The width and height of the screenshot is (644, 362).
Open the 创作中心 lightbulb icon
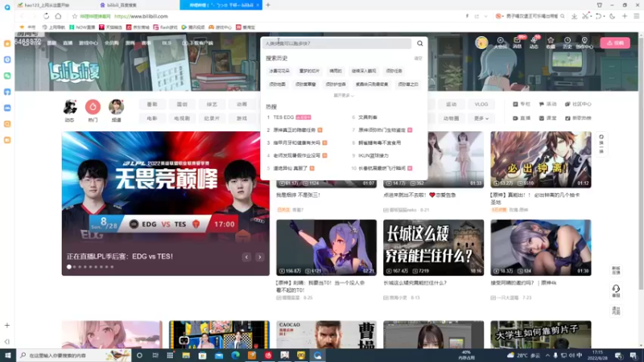point(584,43)
